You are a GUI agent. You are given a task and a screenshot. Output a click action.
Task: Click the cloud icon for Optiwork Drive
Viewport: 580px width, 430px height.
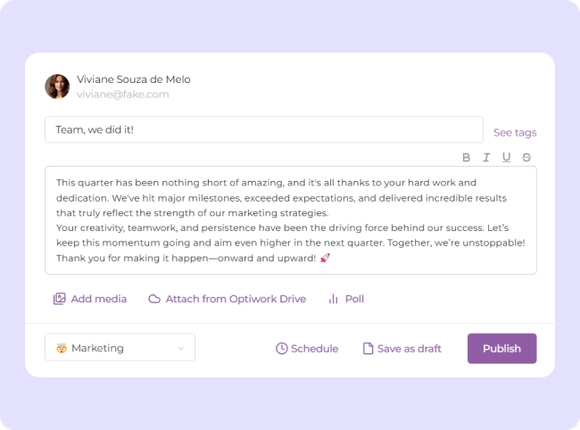[x=154, y=299]
